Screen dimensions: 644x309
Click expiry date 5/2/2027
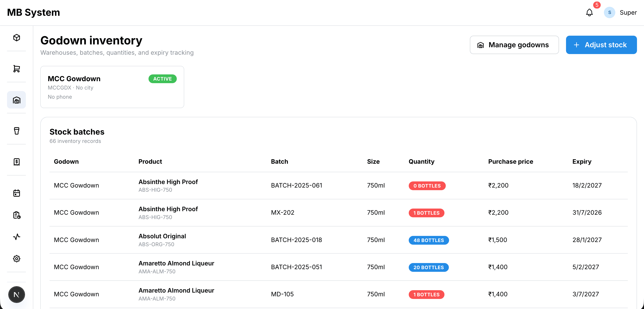tap(586, 267)
